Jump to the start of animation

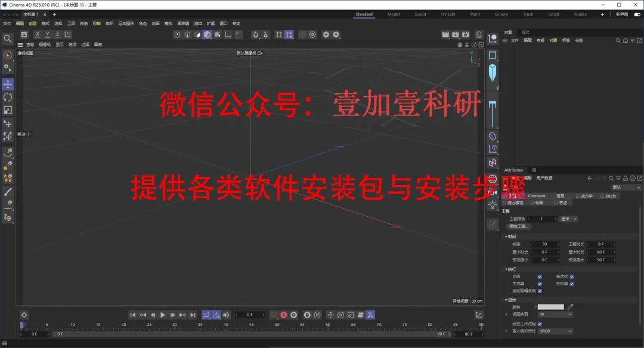[132, 315]
